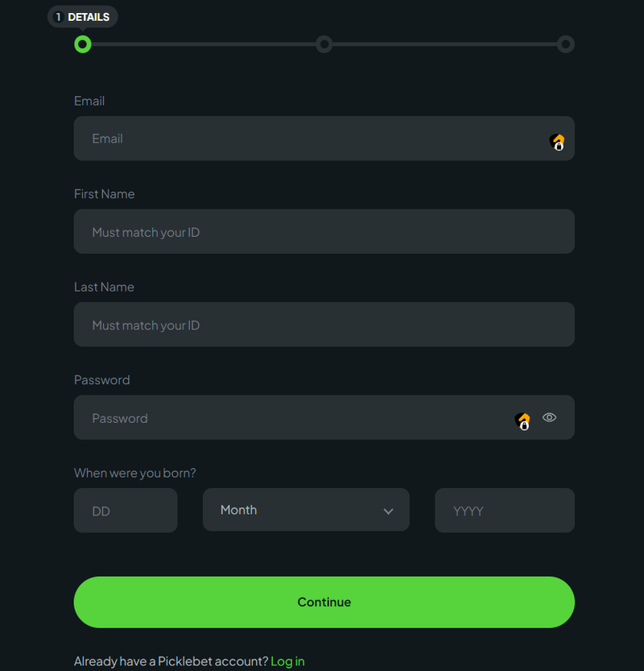
Task: Select the green first step circle
Action: [x=83, y=44]
